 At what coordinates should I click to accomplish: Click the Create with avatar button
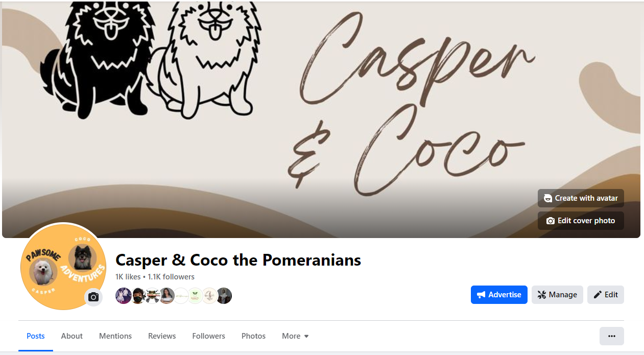(x=581, y=198)
